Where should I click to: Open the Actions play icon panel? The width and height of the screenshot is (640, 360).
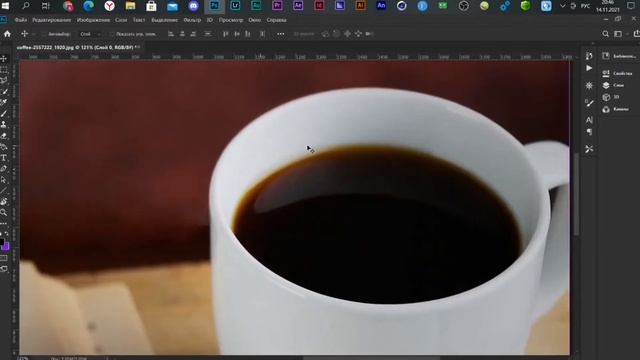click(x=589, y=68)
